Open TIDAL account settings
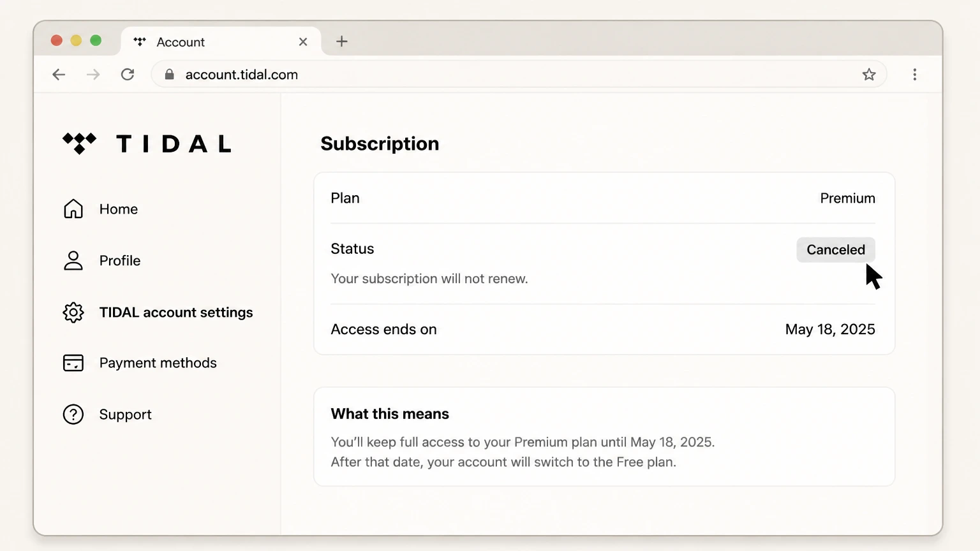980x551 pixels. 158,312
